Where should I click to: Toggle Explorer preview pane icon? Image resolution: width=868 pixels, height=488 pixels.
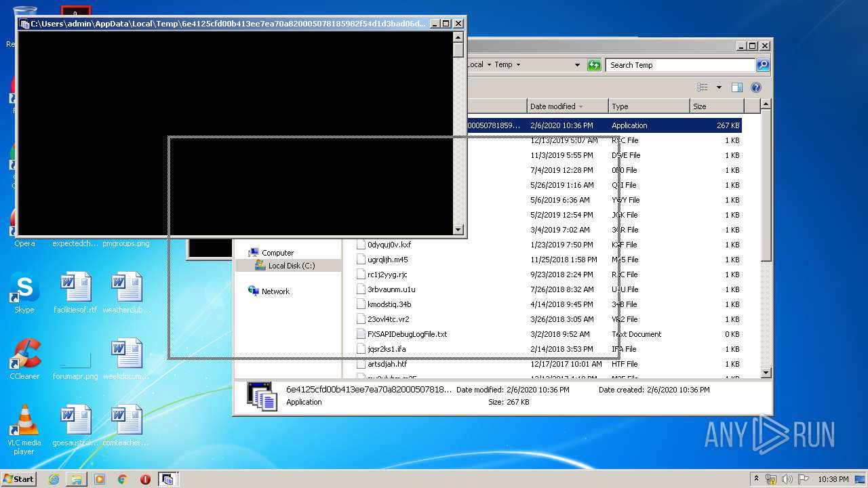(737, 87)
